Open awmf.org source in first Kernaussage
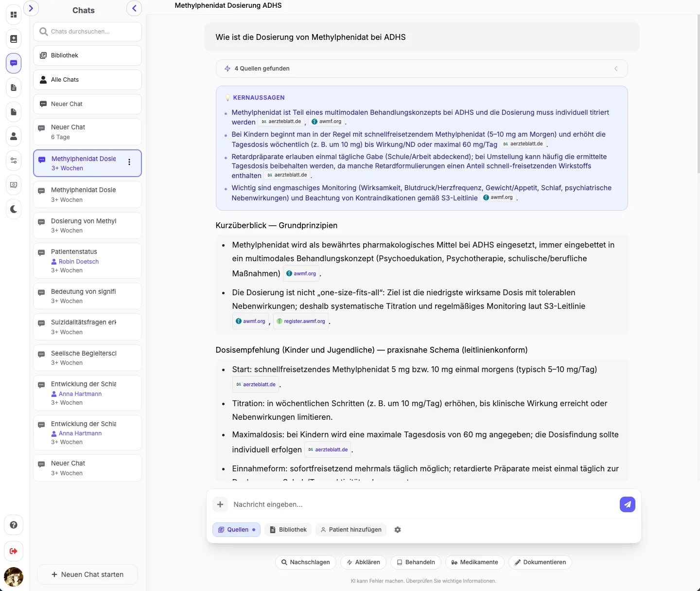700x591 pixels. coord(327,122)
